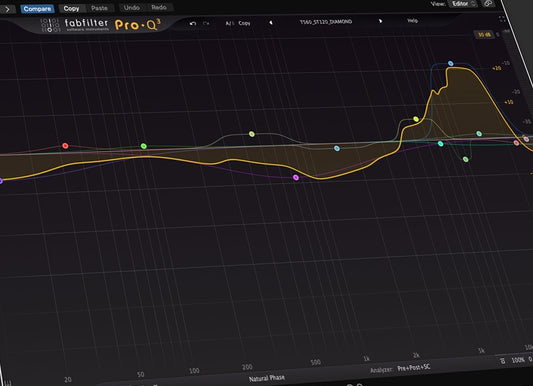The image size is (533, 386).
Task: Select the yellow-green EQ band near 200 Hz
Action: click(252, 134)
